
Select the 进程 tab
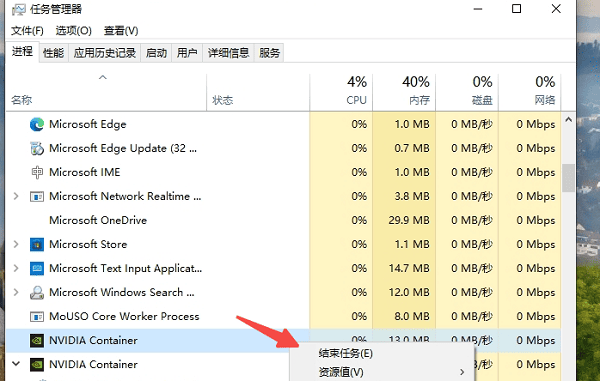22,52
